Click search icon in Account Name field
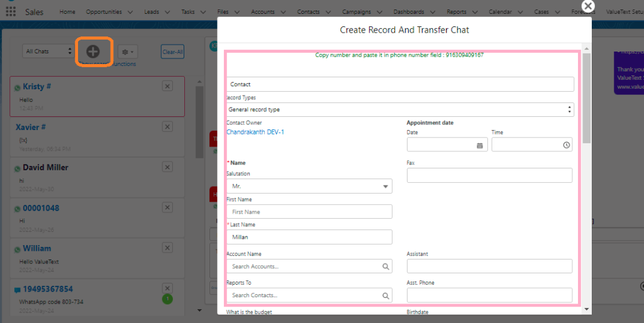 tap(386, 266)
